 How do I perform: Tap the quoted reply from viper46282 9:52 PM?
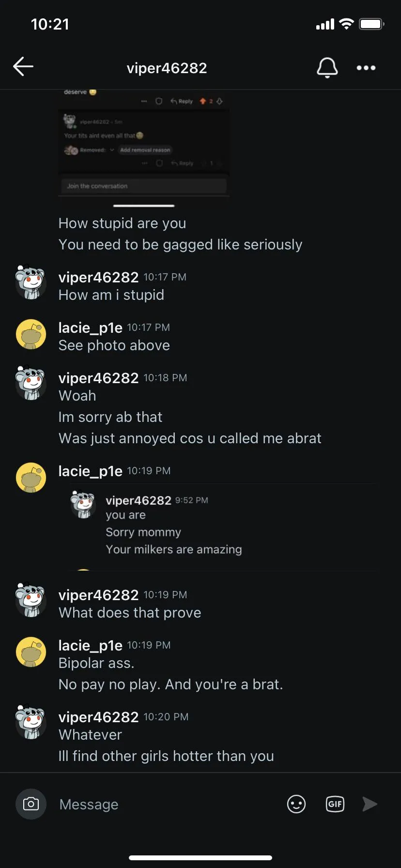223,527
